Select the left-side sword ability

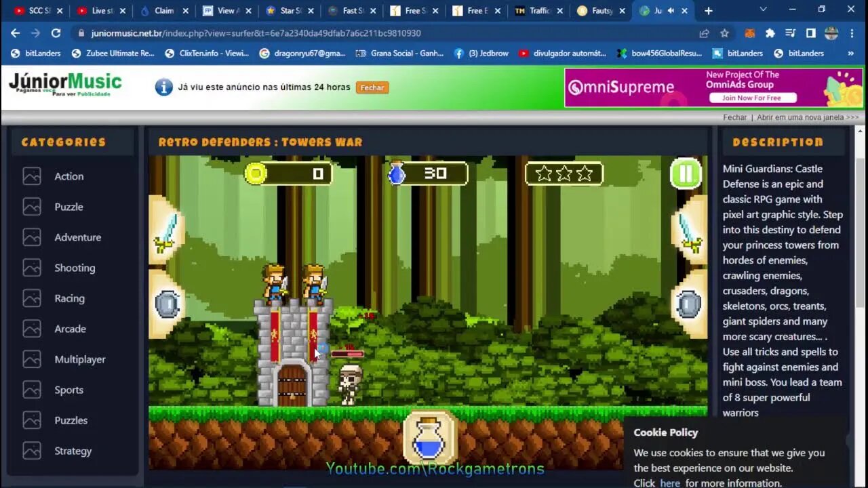166,232
